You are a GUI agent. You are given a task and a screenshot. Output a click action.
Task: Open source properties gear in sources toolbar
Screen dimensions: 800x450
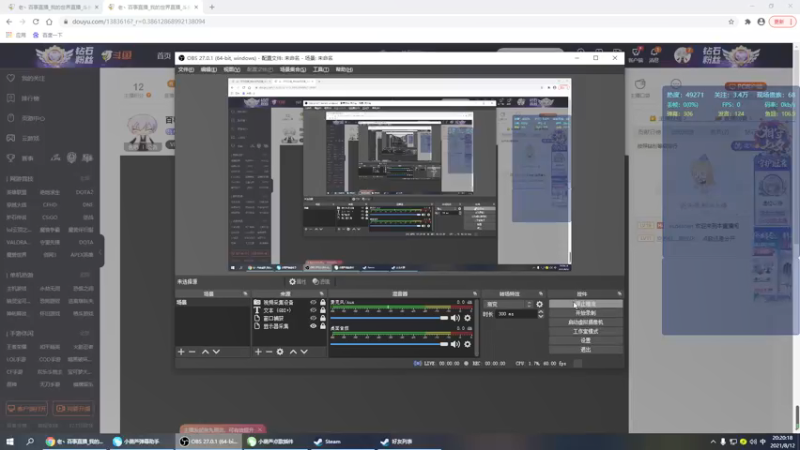tap(280, 352)
